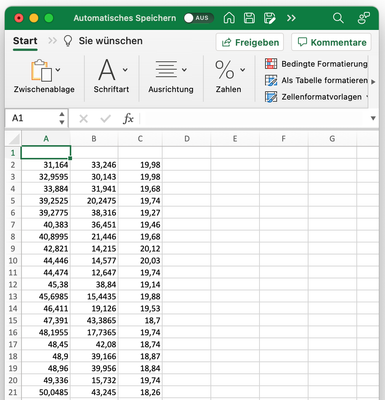Screen dimensions: 385x400
Task: Click the select-all corner triangle
Action: tap(13, 139)
